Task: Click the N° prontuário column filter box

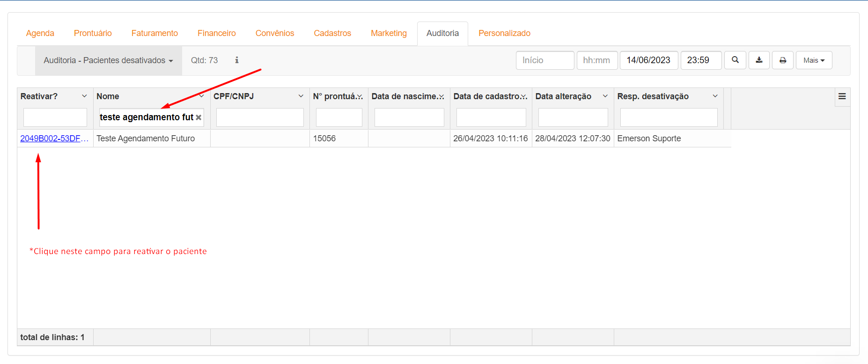Action: (x=339, y=117)
